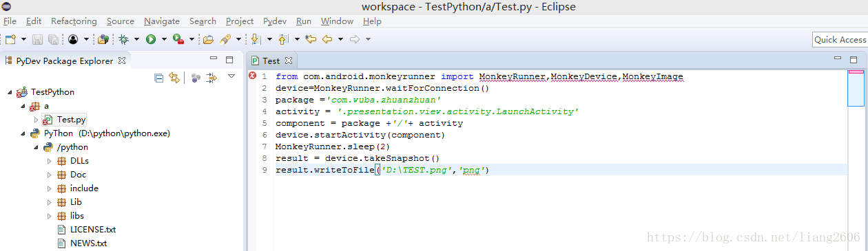Image resolution: width=868 pixels, height=251 pixels.
Task: Open the Navigate menu
Action: (x=162, y=21)
